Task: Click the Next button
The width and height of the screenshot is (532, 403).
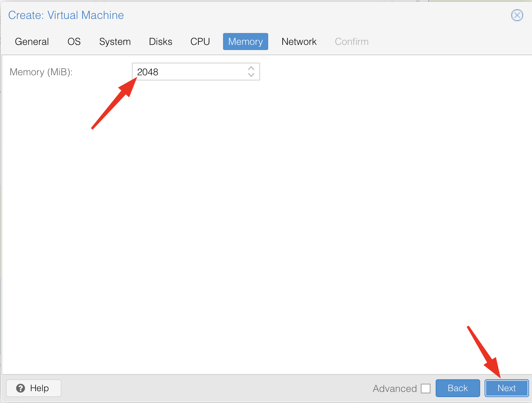Action: click(506, 388)
